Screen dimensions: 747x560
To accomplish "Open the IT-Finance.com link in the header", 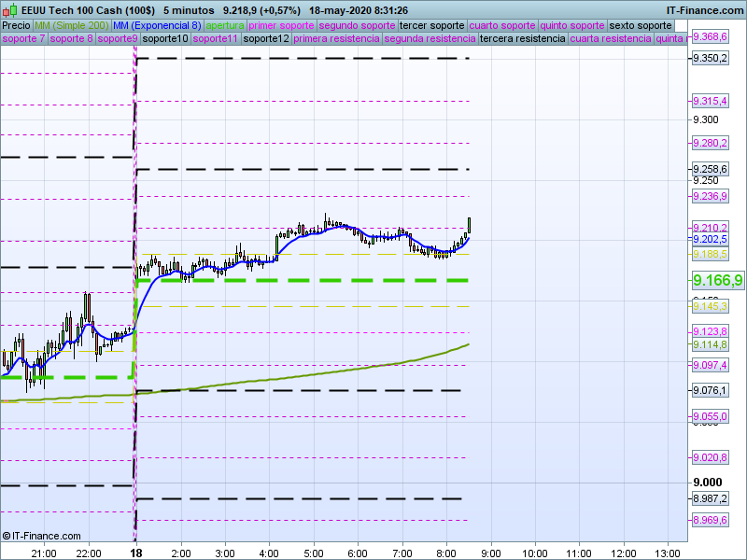I will [706, 9].
